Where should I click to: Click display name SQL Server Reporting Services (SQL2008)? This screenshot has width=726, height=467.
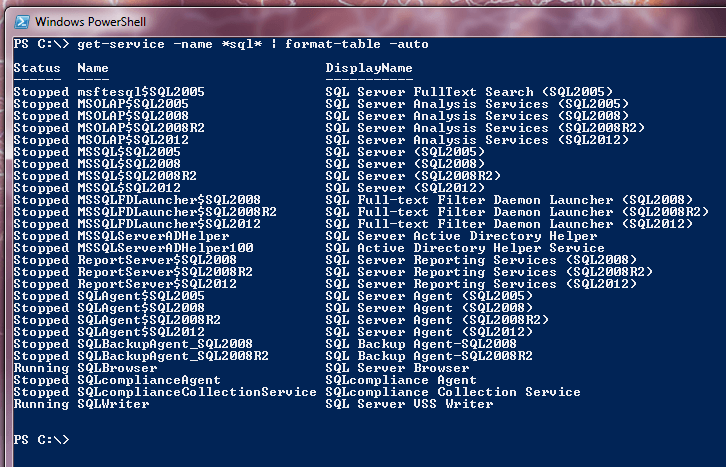(481, 261)
